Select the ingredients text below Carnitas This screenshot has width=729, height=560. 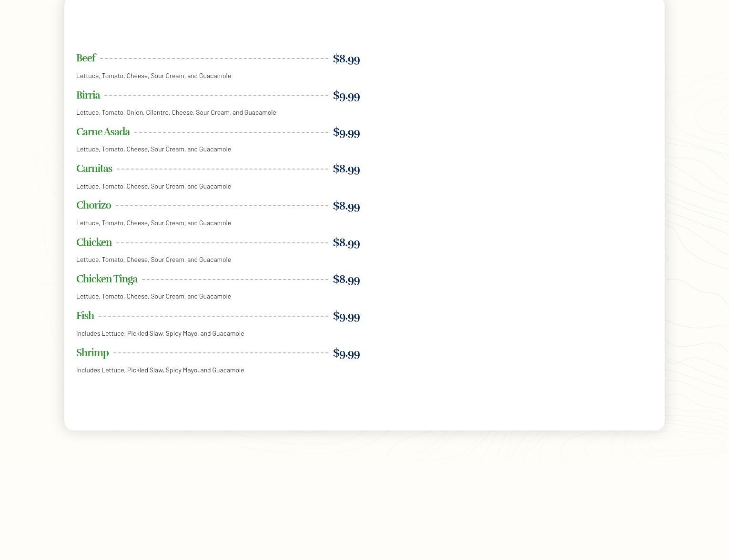153,186
